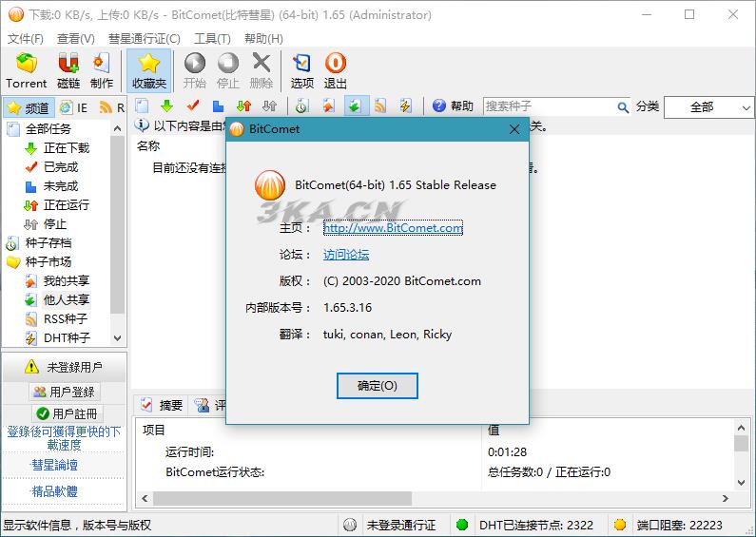This screenshot has height=537, width=756.
Task: Open the 分类 category dropdown showing 全部
Action: pyautogui.click(x=708, y=107)
